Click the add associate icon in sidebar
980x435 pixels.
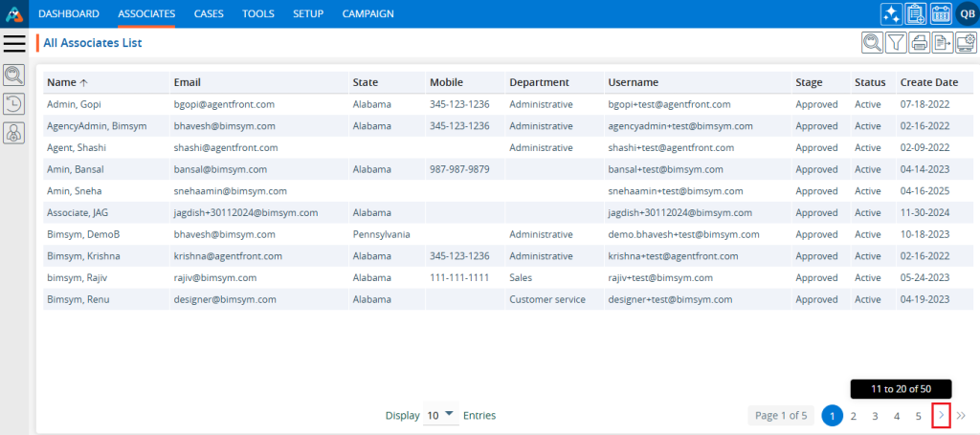point(14,134)
